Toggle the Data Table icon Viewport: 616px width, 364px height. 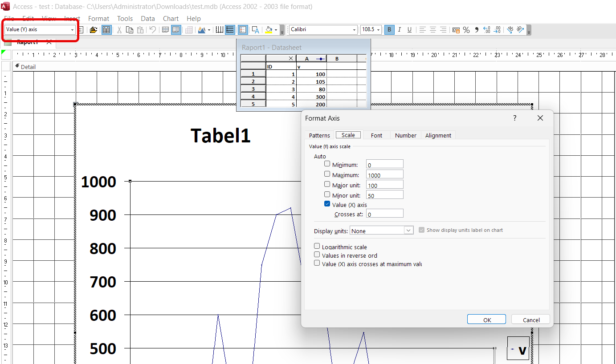point(189,30)
